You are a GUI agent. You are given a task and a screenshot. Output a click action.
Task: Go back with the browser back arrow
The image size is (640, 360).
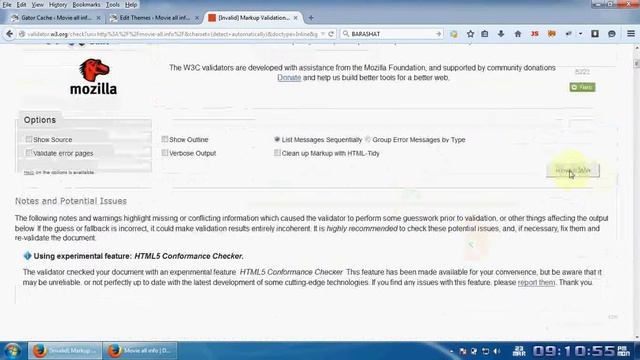coord(9,34)
